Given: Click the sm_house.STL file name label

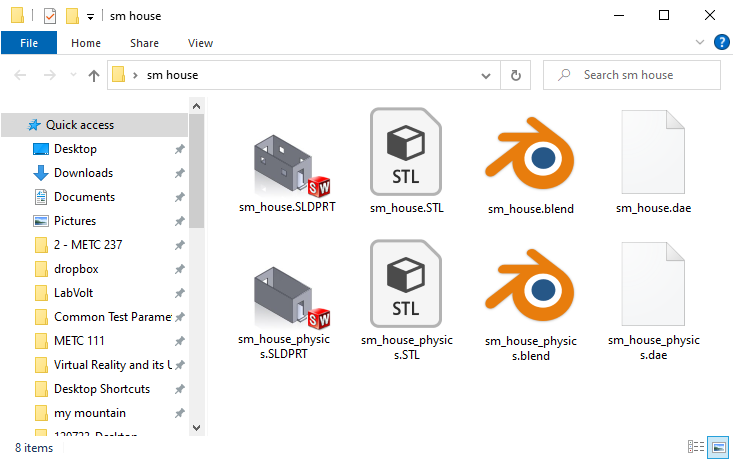Looking at the screenshot, I should (x=406, y=208).
